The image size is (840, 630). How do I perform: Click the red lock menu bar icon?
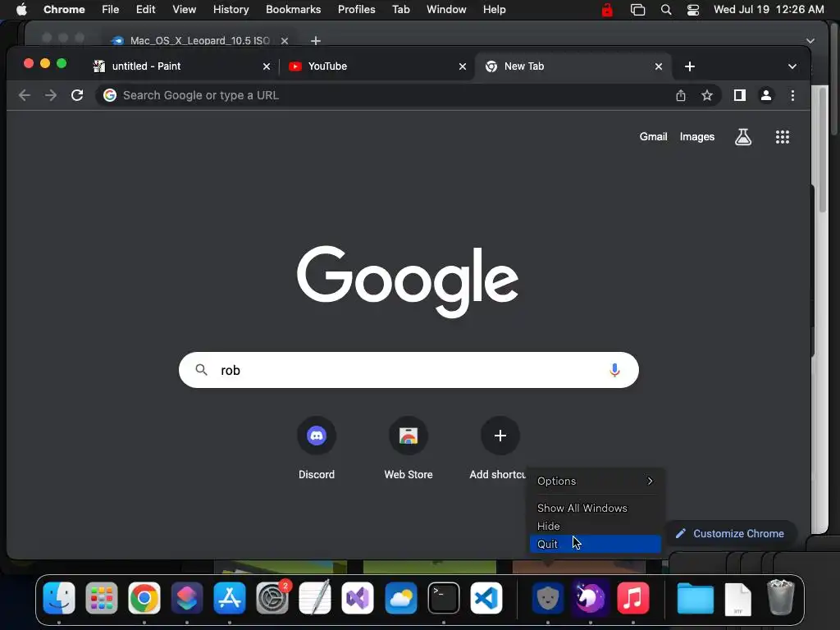(x=607, y=10)
